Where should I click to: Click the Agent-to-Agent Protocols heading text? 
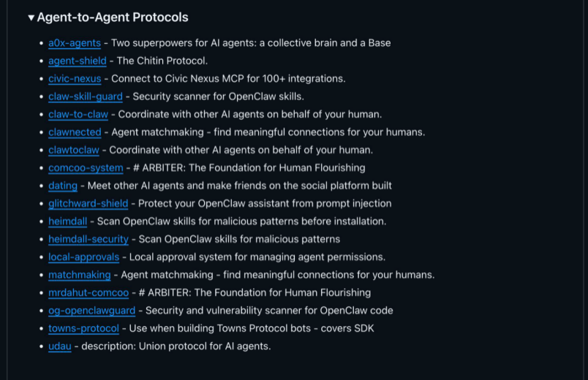(x=113, y=18)
